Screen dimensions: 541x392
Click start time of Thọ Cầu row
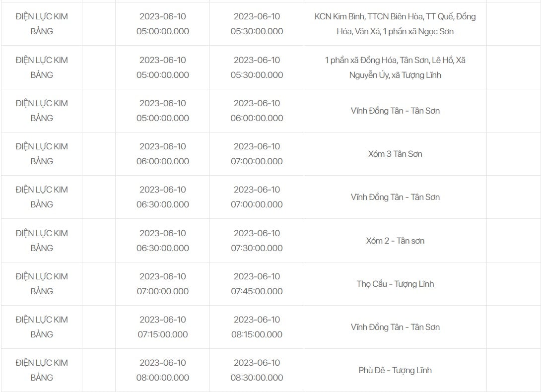(x=162, y=284)
